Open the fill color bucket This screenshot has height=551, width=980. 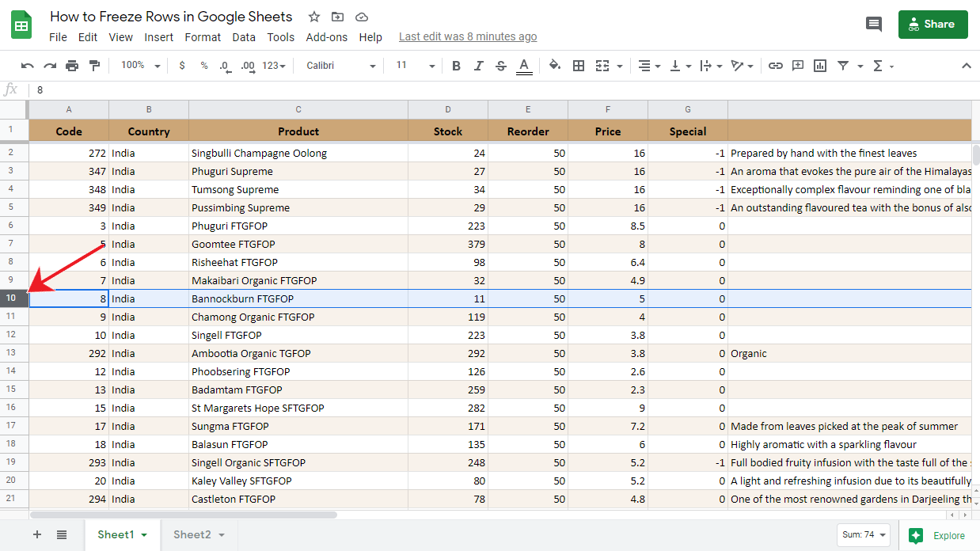(555, 66)
